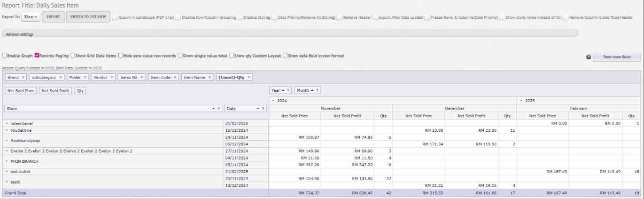
Task: Open the Xlsx export format dropdown
Action: pyautogui.click(x=31, y=17)
